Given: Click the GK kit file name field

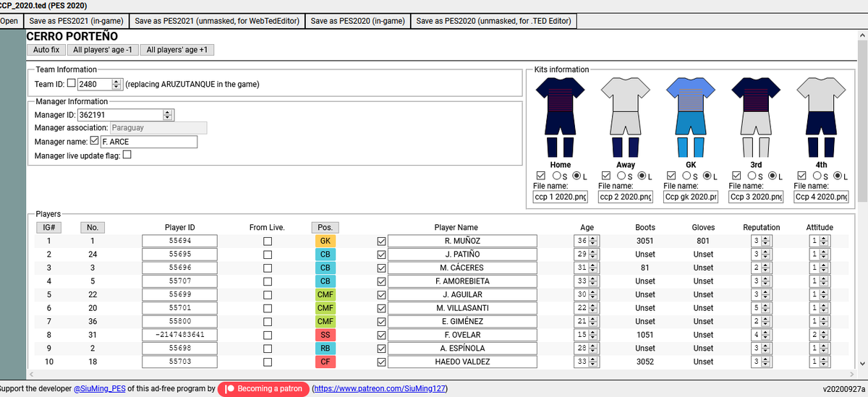Looking at the screenshot, I should tap(691, 197).
